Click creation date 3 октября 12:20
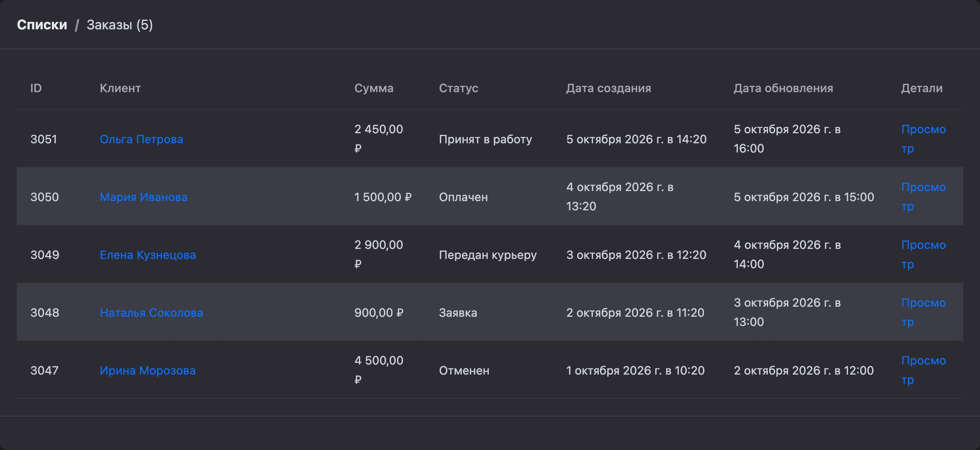The width and height of the screenshot is (980, 450). [636, 255]
